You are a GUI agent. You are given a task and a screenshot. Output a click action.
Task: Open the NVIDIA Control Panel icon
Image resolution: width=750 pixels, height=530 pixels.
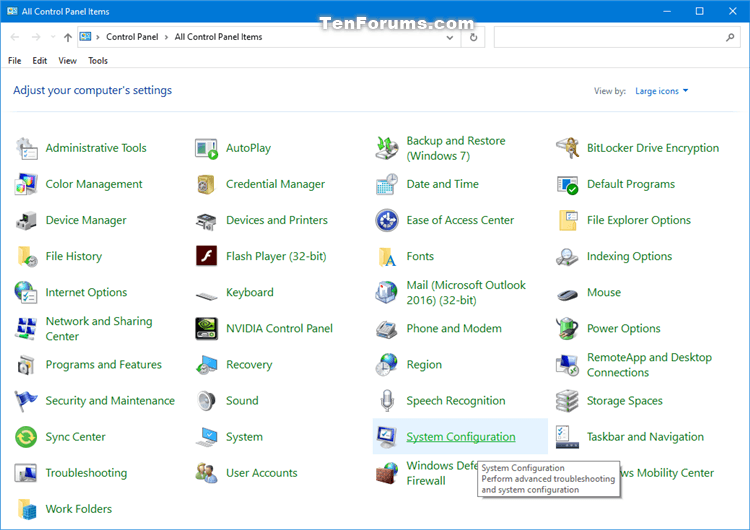click(x=207, y=329)
